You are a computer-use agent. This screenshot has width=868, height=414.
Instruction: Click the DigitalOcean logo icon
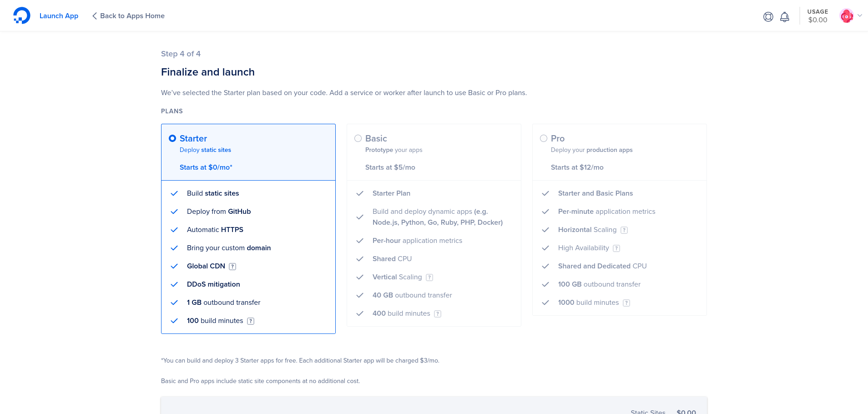[21, 15]
